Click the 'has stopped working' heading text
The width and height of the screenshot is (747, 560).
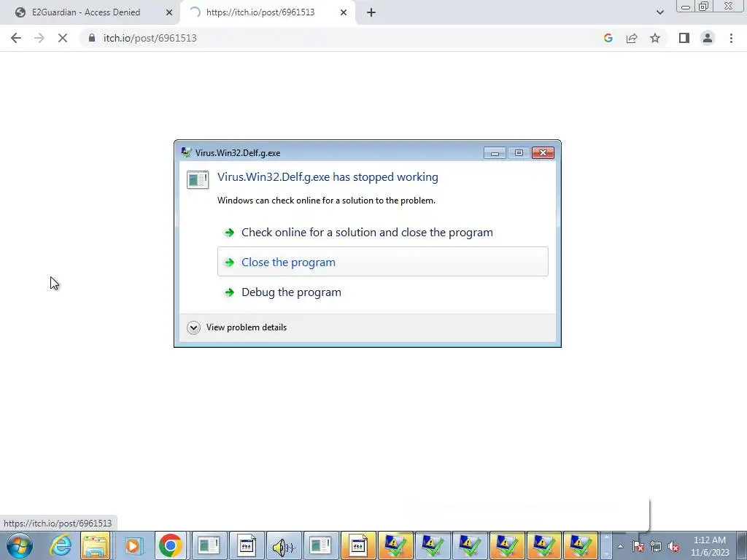click(x=328, y=176)
